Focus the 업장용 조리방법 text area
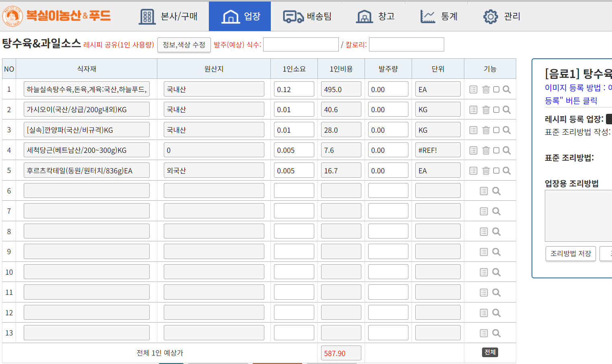 point(578,216)
